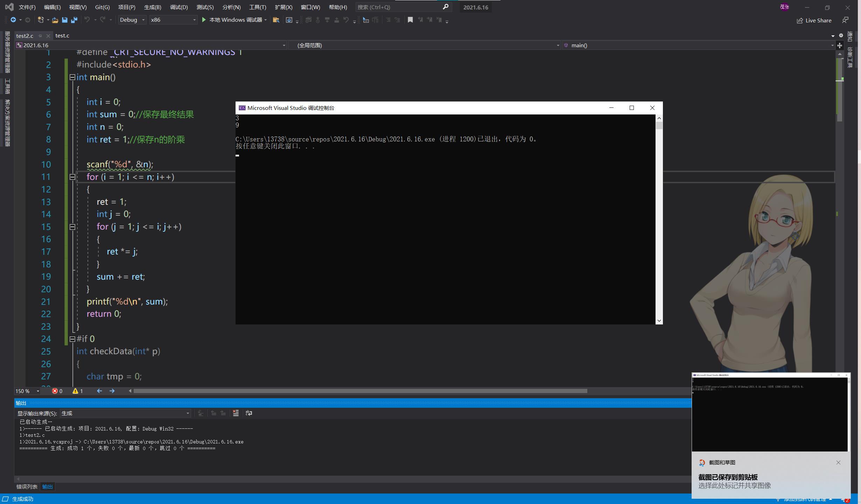Toggle word wrap in the output panel
This screenshot has height=504, width=861.
(x=249, y=413)
